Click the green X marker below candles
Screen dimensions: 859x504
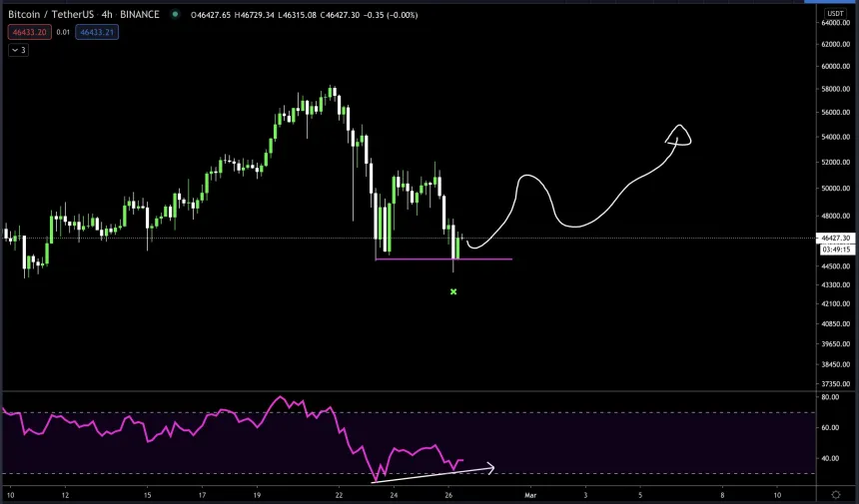point(453,291)
